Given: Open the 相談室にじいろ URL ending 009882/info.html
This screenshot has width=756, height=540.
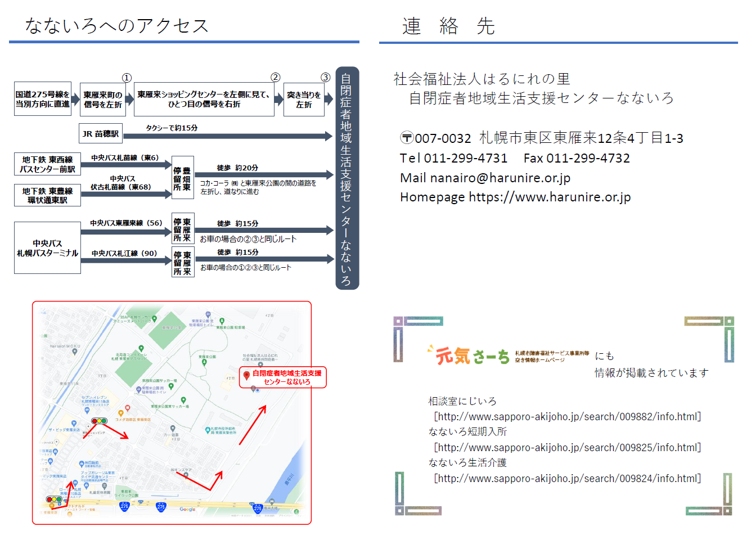Looking at the screenshot, I should pyautogui.click(x=567, y=417).
